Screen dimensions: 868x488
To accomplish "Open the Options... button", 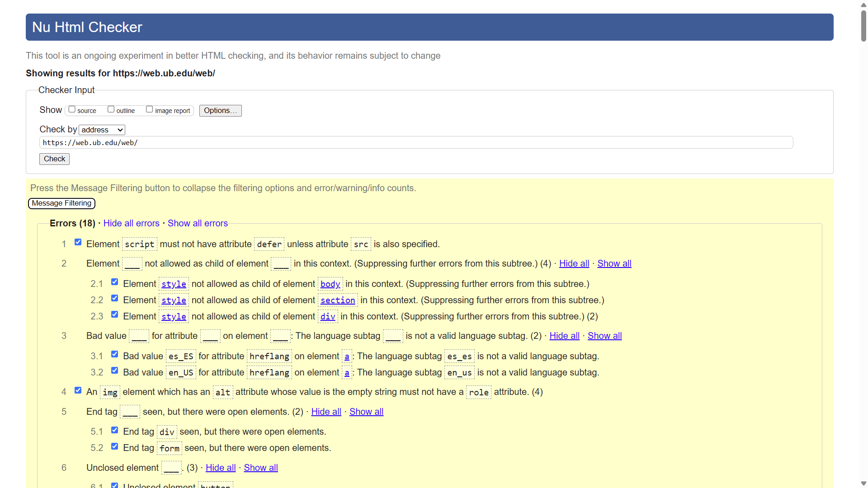I will tap(220, 111).
